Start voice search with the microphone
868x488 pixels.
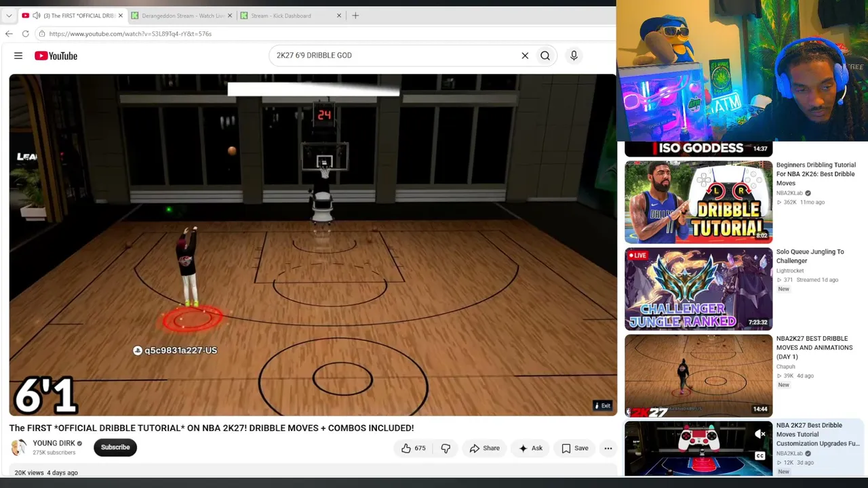pos(574,56)
